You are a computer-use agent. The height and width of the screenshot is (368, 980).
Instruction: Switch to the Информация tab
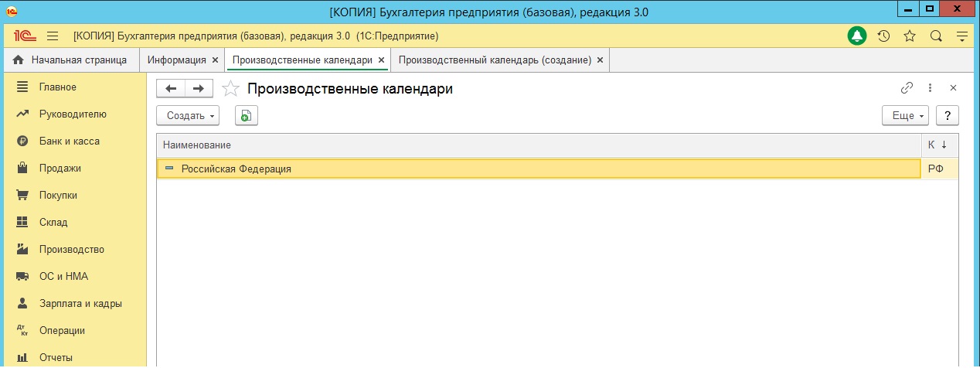pyautogui.click(x=177, y=60)
